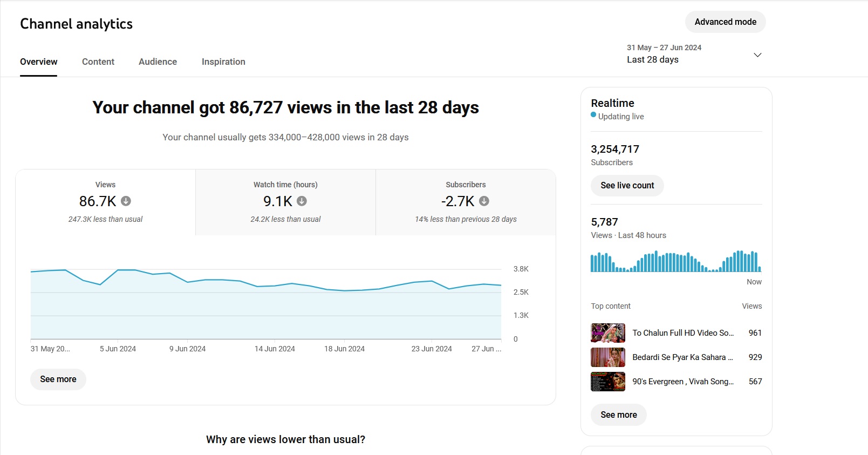Click the 929 views value
Image resolution: width=868 pixels, height=455 pixels.
[755, 357]
